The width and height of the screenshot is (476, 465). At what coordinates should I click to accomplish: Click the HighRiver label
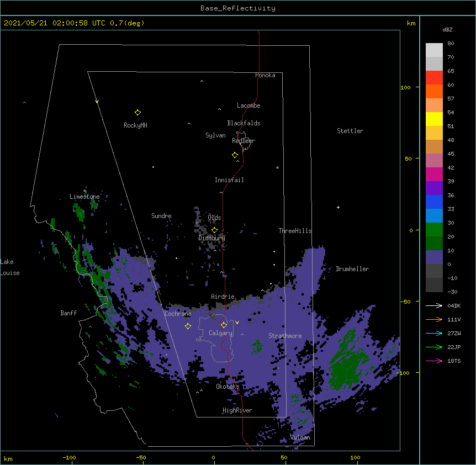pos(237,410)
